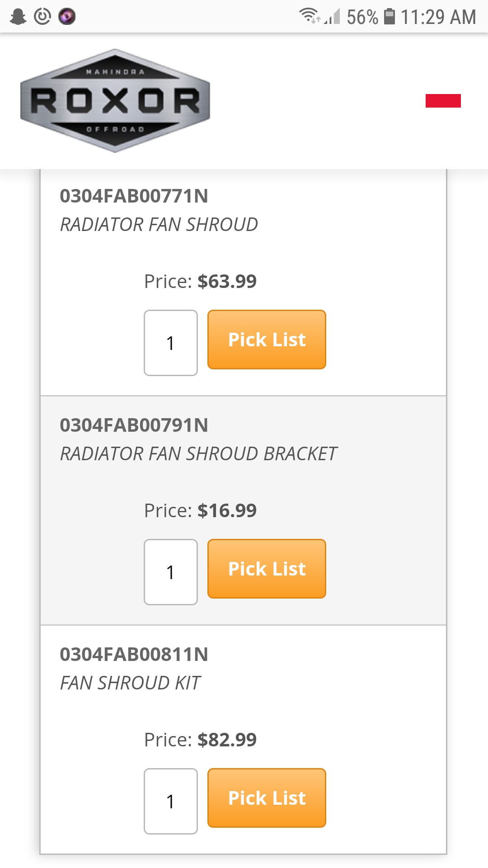Tap the cellular signal strength icon

[333, 17]
